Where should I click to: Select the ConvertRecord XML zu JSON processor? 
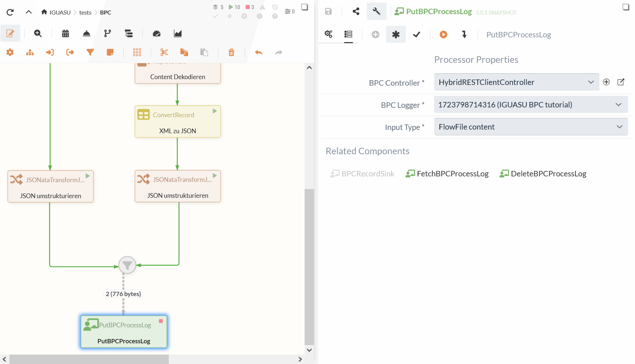(x=178, y=122)
